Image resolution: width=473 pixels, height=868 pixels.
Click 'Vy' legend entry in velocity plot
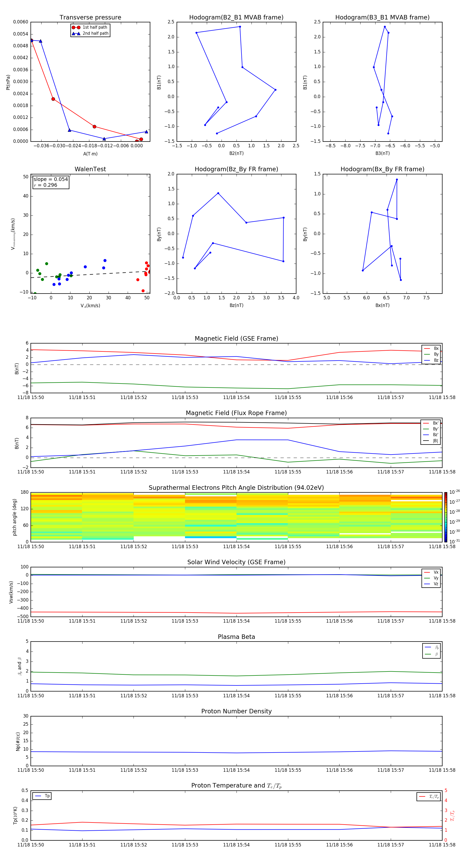[x=431, y=578]
